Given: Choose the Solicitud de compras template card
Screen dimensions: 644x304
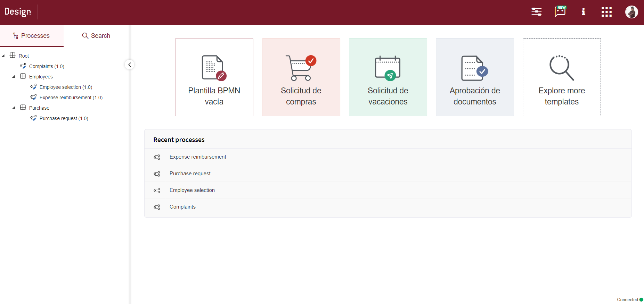Looking at the screenshot, I should 301,77.
